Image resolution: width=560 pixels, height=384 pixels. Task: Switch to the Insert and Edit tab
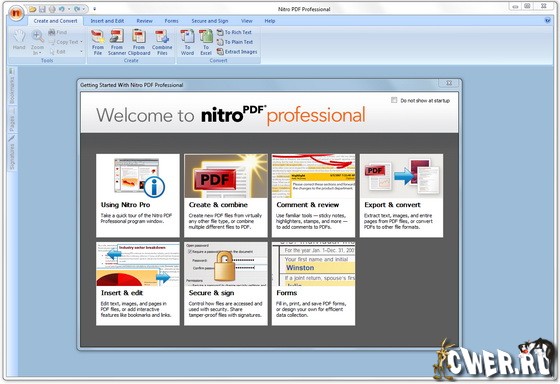click(107, 21)
